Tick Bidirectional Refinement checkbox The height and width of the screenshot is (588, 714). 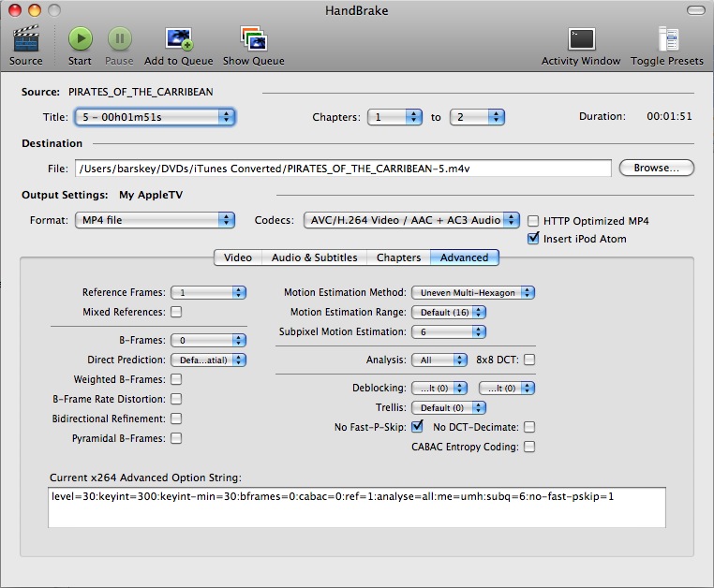click(x=176, y=419)
